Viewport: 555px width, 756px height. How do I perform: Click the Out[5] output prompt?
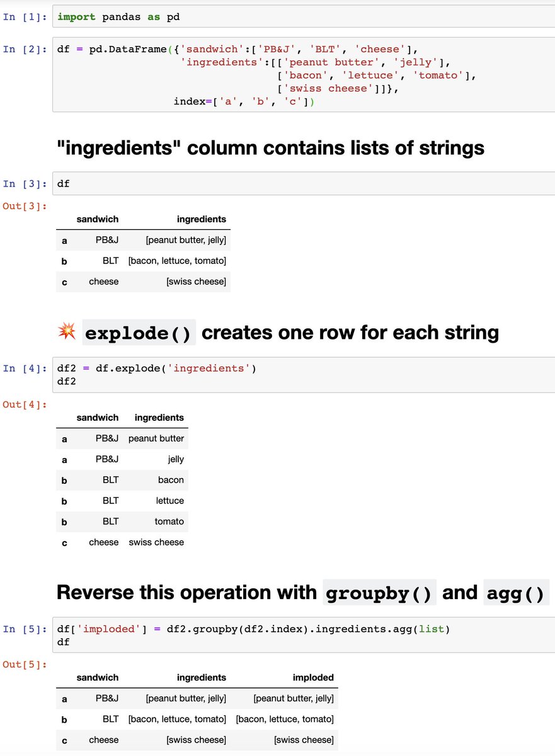click(x=25, y=664)
